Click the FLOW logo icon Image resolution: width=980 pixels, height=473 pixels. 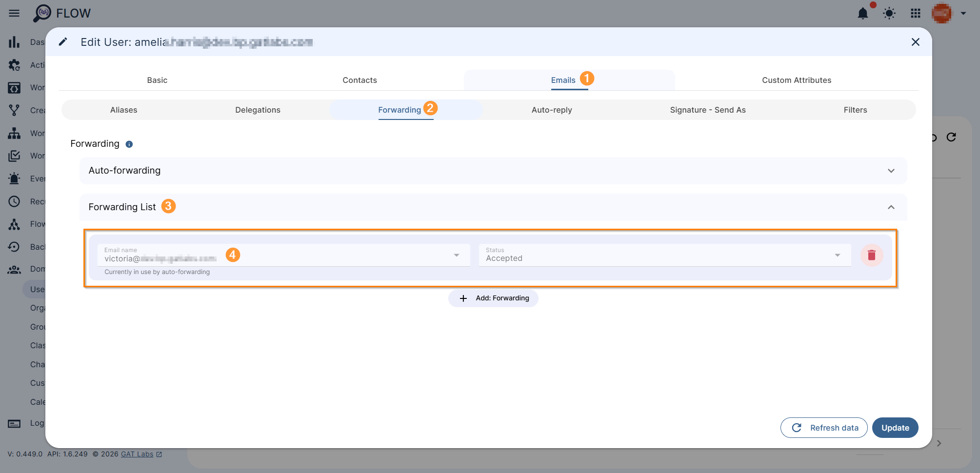42,13
